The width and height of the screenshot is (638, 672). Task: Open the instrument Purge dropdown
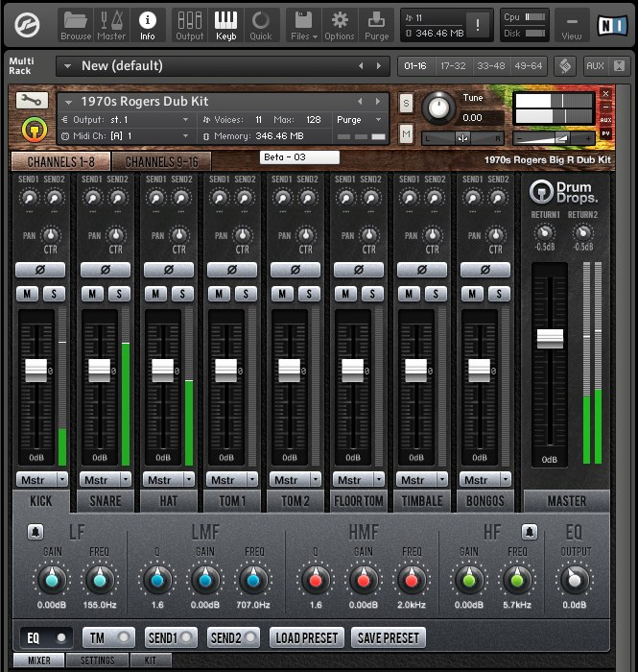(360, 120)
